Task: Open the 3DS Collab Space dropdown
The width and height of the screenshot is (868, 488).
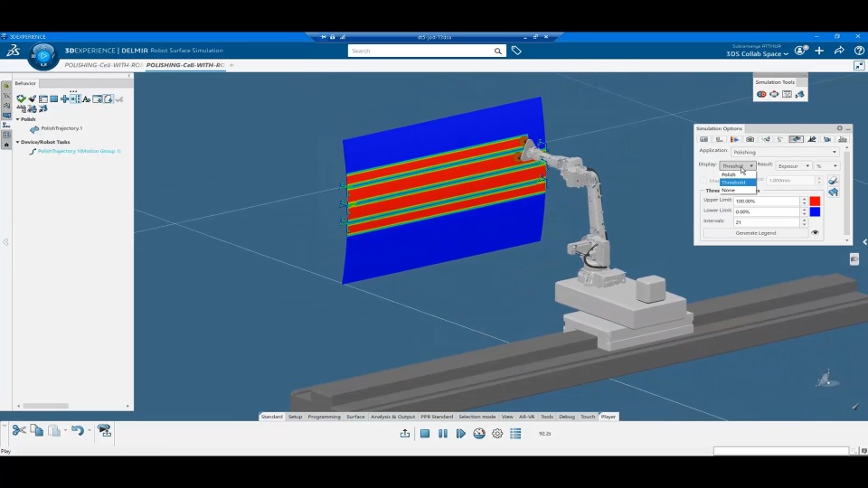Action: tap(758, 53)
